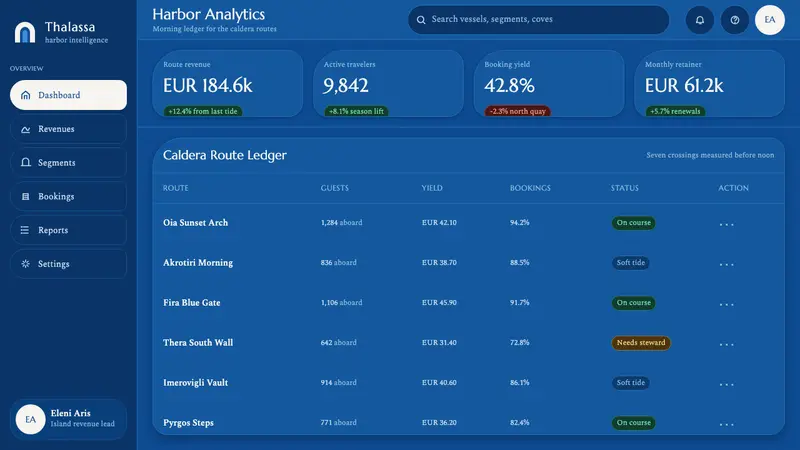Sort by STATUS column header

(624, 188)
